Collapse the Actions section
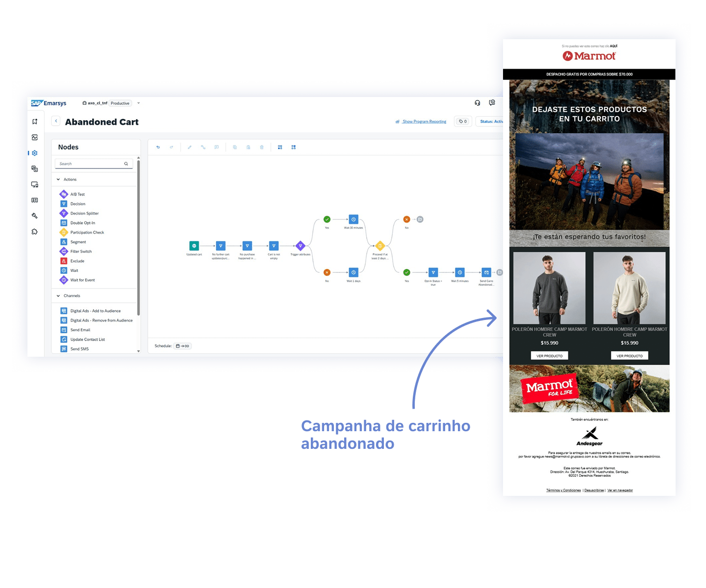The image size is (706, 588). 58,180
